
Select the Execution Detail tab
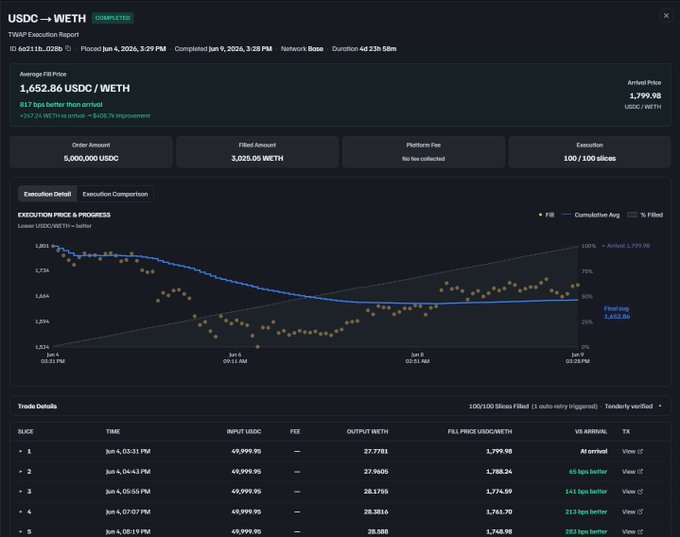tap(47, 194)
